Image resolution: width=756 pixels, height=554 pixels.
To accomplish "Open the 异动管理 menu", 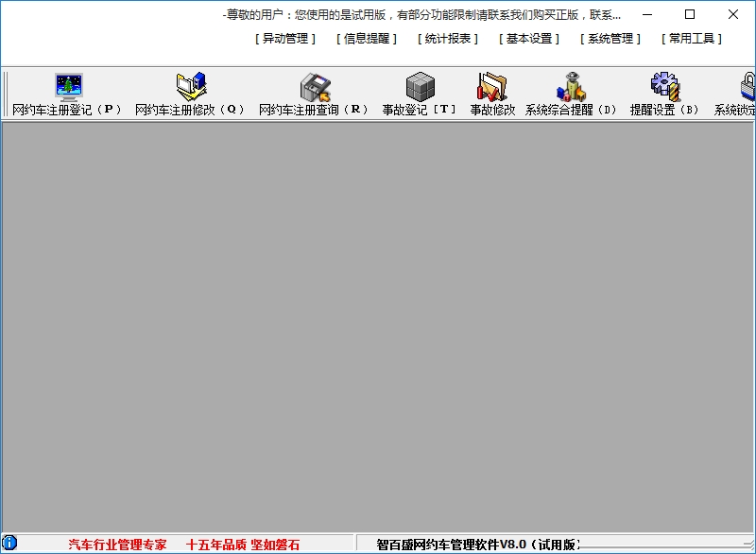I will click(285, 39).
